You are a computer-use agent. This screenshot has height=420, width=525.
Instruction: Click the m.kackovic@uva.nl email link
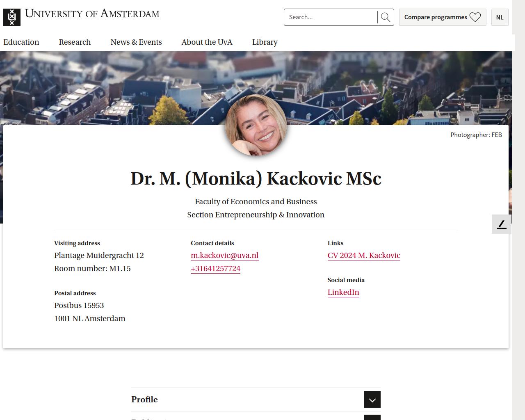pyautogui.click(x=224, y=256)
